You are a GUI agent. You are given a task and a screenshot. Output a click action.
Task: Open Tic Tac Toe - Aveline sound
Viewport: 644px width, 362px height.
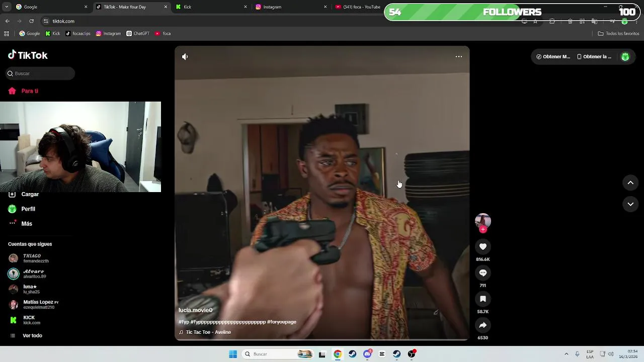pyautogui.click(x=205, y=332)
